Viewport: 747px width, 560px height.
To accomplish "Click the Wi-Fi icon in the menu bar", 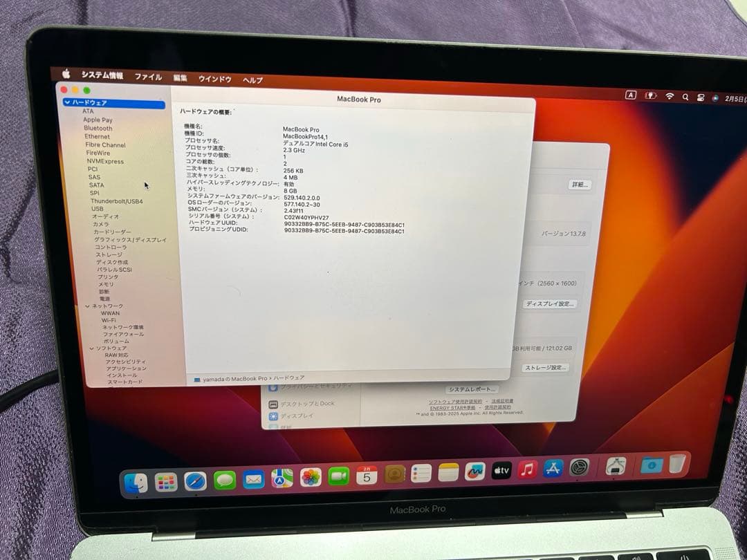I will pyautogui.click(x=669, y=97).
